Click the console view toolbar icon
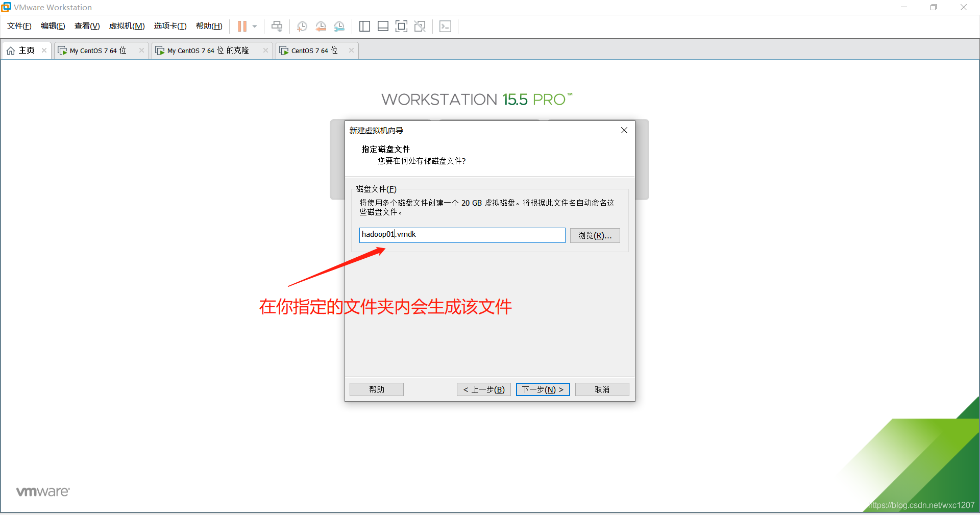The width and height of the screenshot is (980, 515). [x=445, y=26]
